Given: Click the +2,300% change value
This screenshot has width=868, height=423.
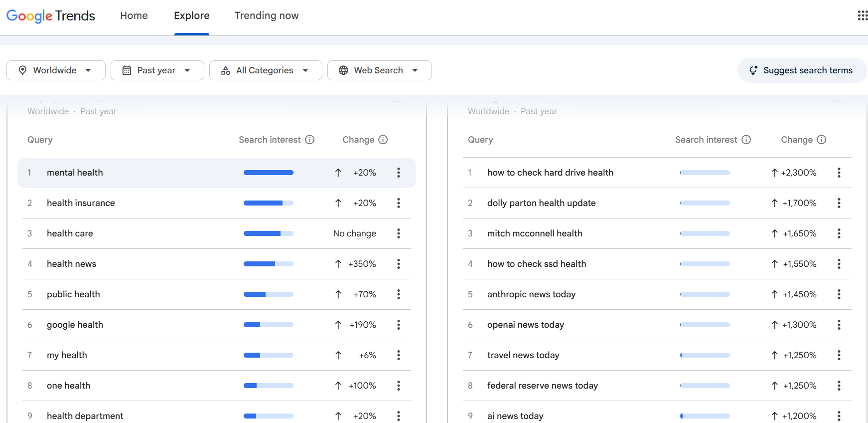Looking at the screenshot, I should [799, 173].
